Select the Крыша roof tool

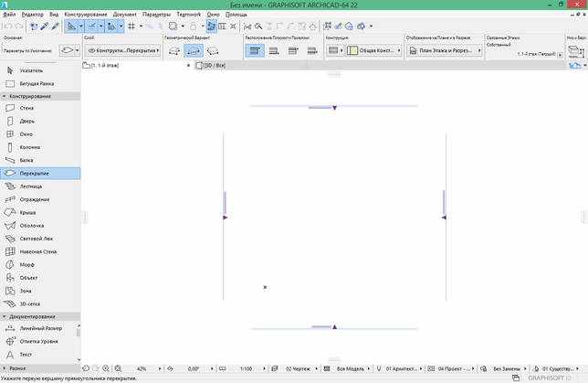coord(40,213)
